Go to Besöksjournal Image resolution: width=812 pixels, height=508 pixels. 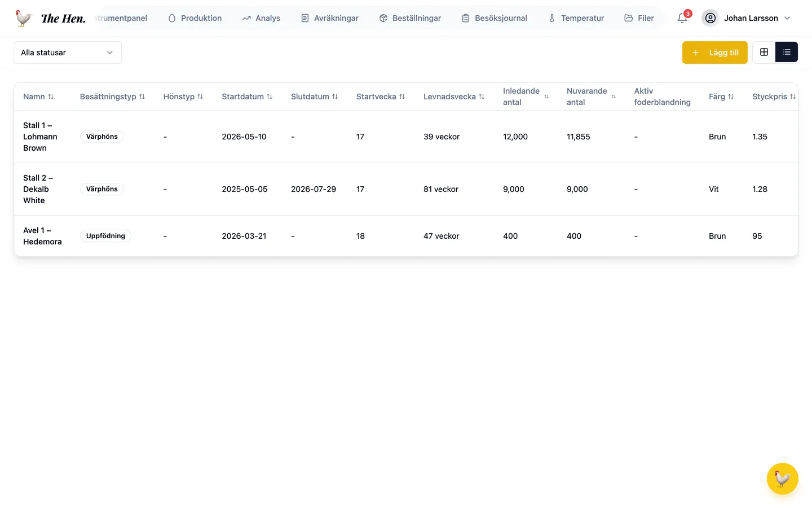[495, 18]
